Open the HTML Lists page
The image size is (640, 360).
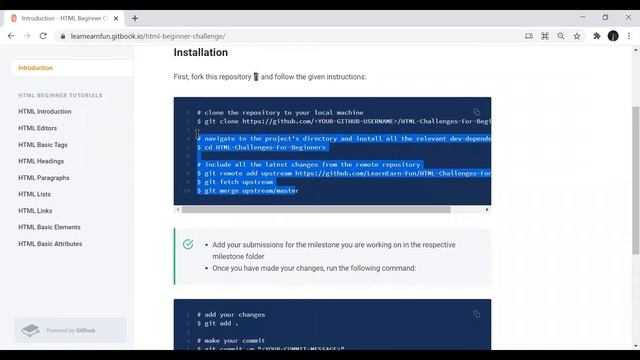pos(34,194)
